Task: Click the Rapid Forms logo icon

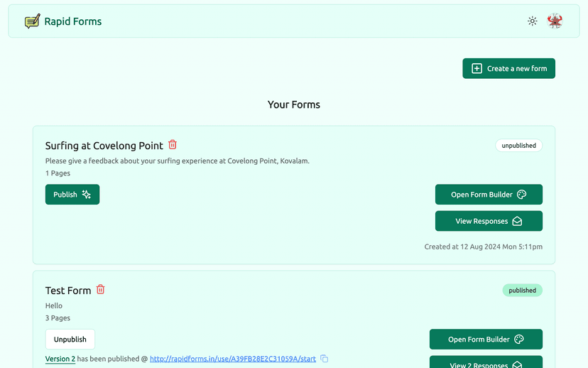Action: coord(32,21)
